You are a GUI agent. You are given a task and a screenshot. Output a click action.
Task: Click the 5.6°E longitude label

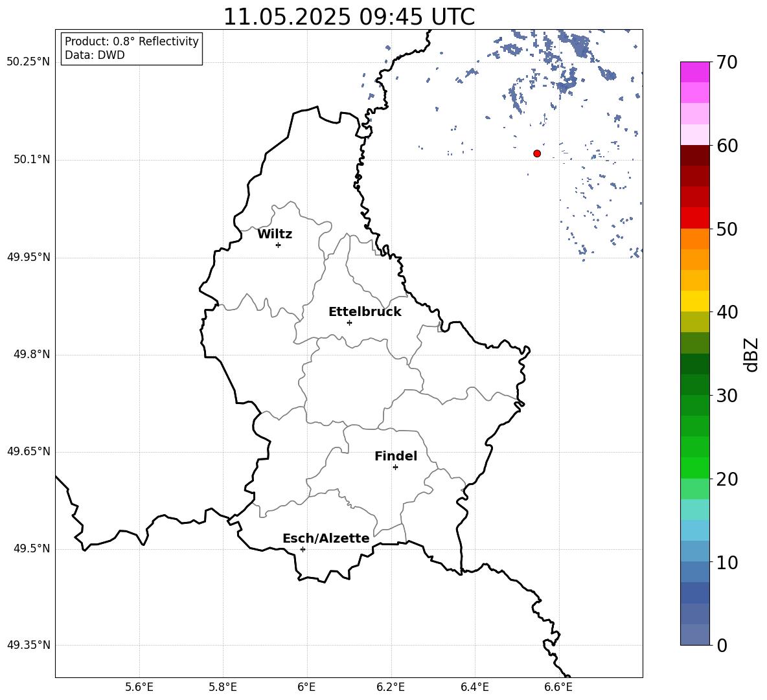click(139, 687)
